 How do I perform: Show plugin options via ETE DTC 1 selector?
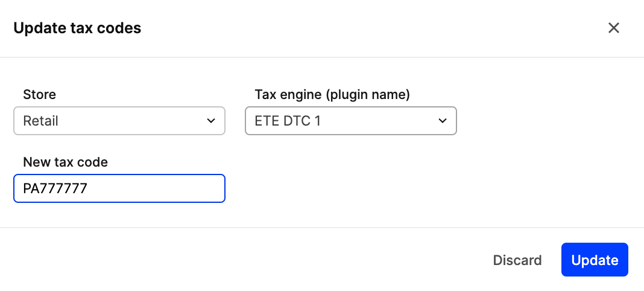point(350,121)
